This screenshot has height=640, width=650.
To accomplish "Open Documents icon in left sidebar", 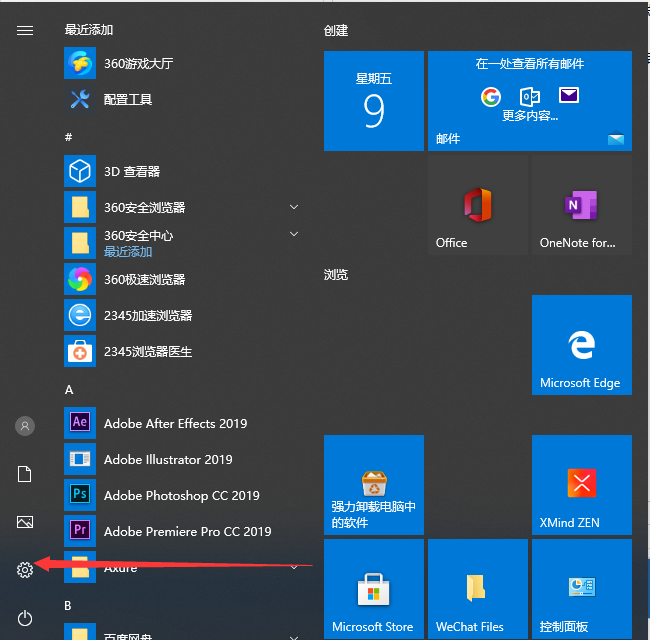I will pos(25,474).
